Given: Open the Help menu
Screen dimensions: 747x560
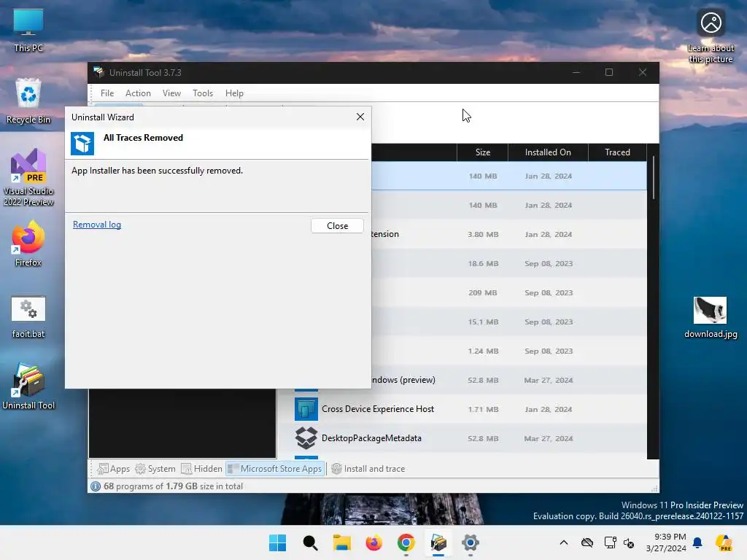Looking at the screenshot, I should [x=234, y=93].
